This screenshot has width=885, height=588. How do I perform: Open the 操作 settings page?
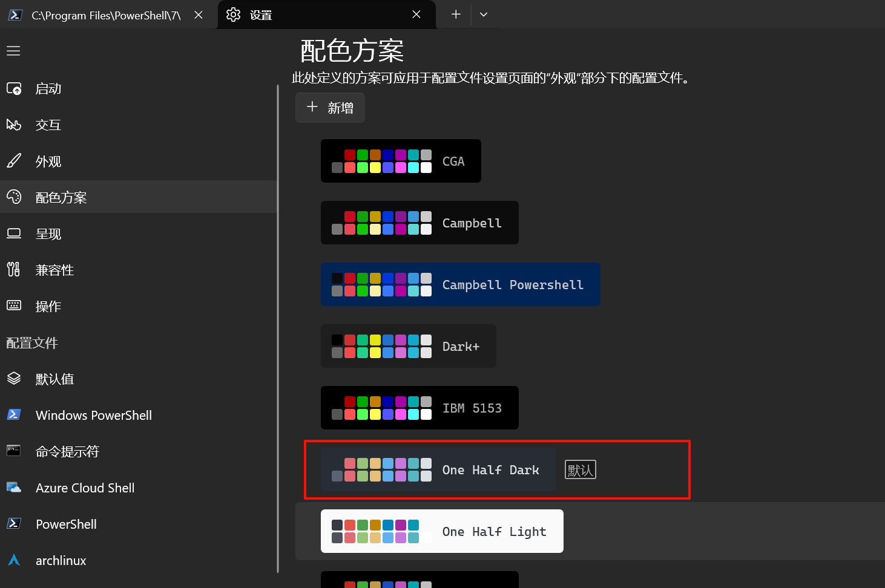138,306
